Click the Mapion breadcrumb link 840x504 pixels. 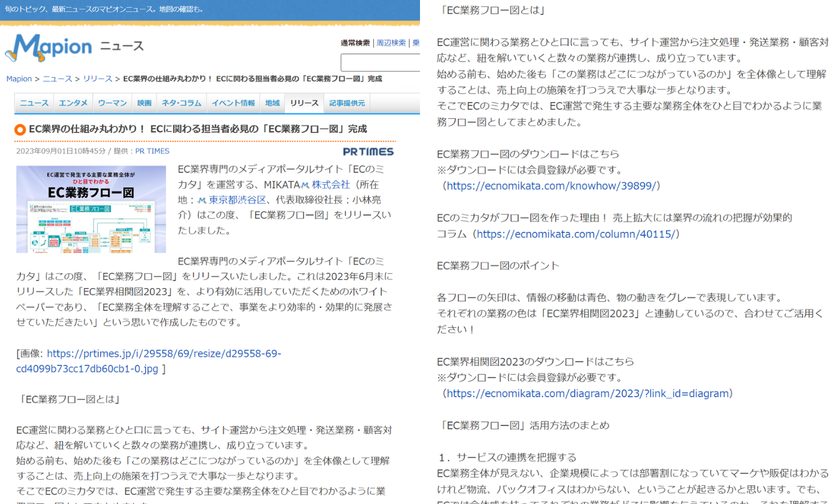19,79
